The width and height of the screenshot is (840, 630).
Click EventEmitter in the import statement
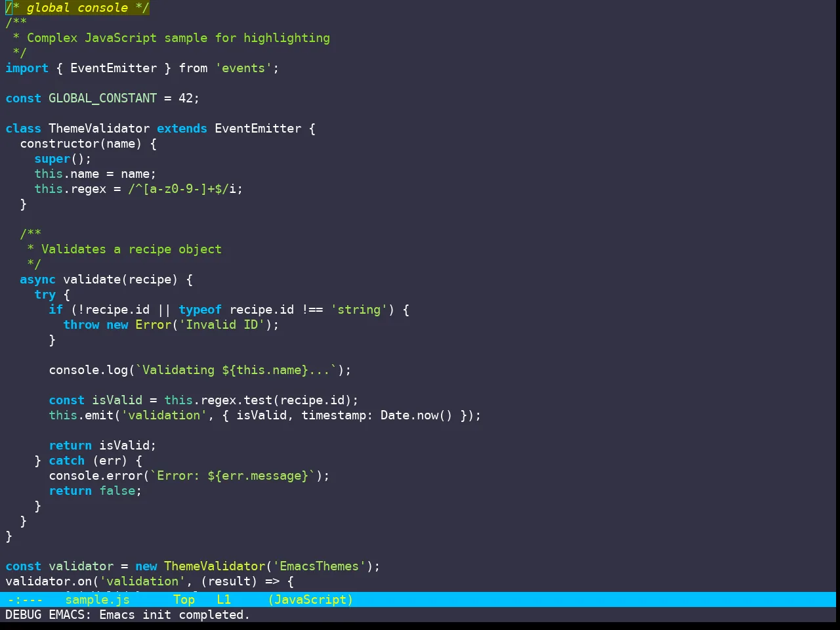coord(114,68)
